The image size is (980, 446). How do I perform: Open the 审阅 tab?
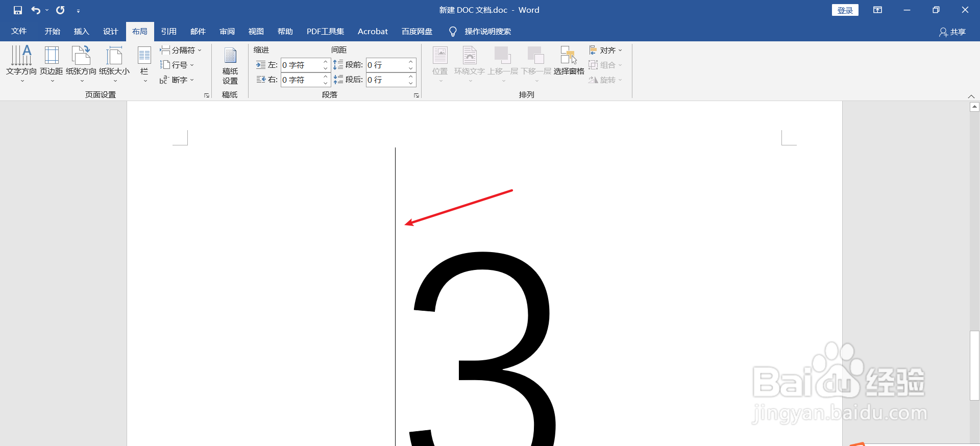[227, 32]
